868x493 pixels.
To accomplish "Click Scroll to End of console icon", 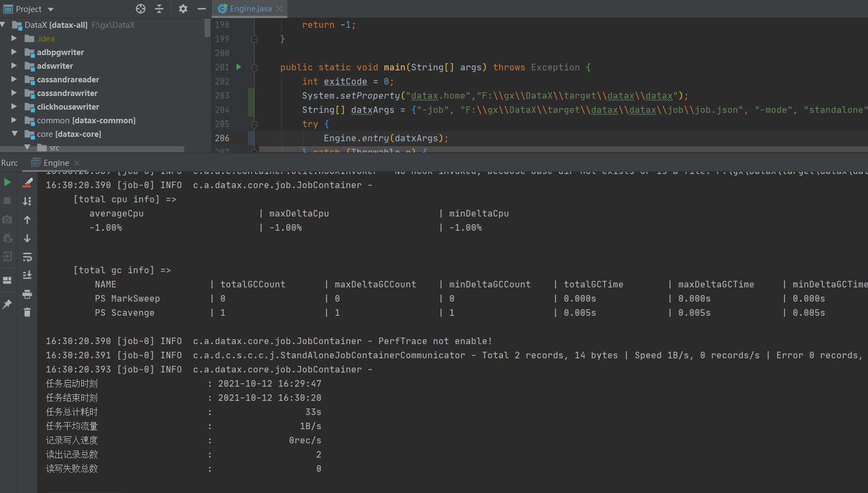I will coord(27,275).
